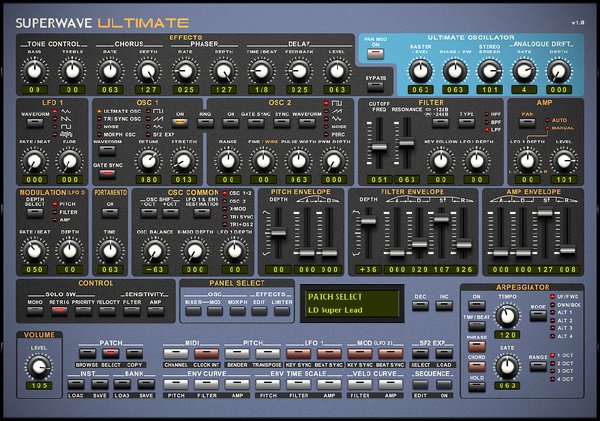Select the Ultimate Osc indicator in OSC 1
600x421 pixels.
[99, 111]
